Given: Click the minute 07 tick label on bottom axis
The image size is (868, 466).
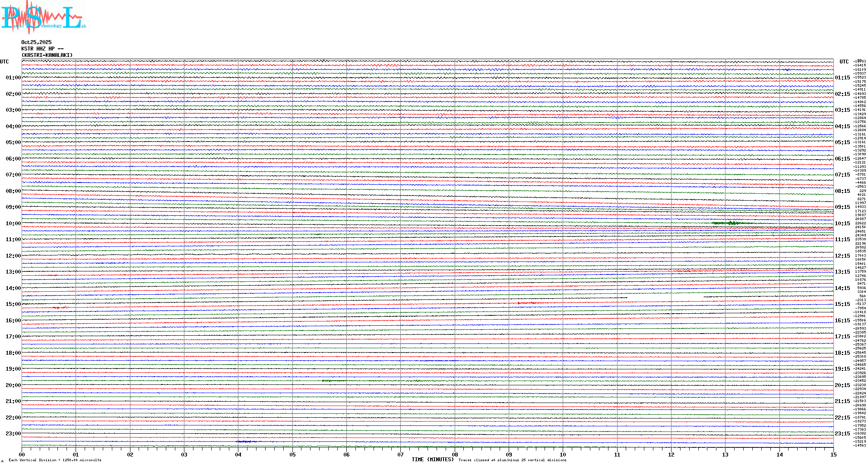Looking at the screenshot, I should (400, 455).
